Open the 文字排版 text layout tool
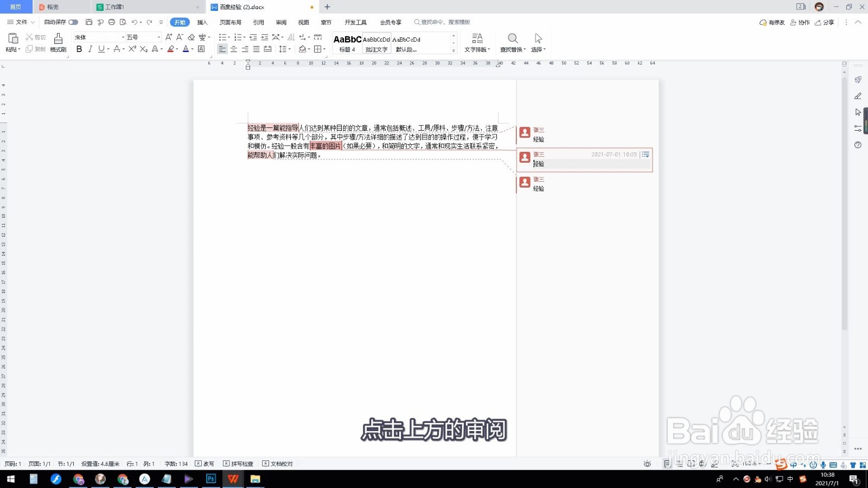Screen dimensions: 868x488 click(x=477, y=43)
